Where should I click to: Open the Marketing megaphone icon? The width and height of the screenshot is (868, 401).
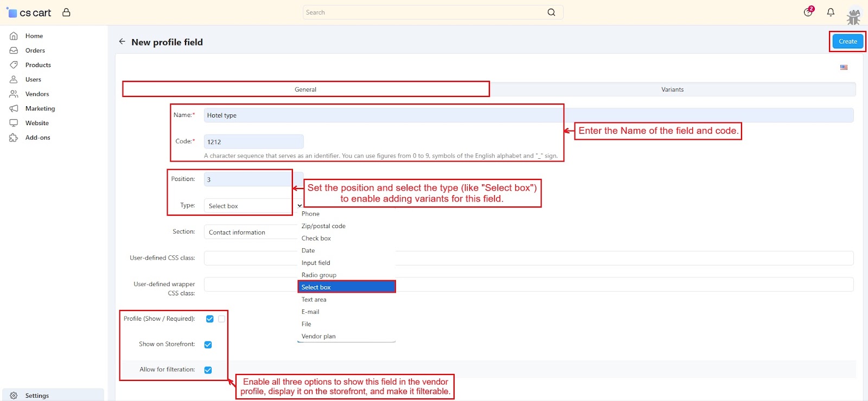14,108
